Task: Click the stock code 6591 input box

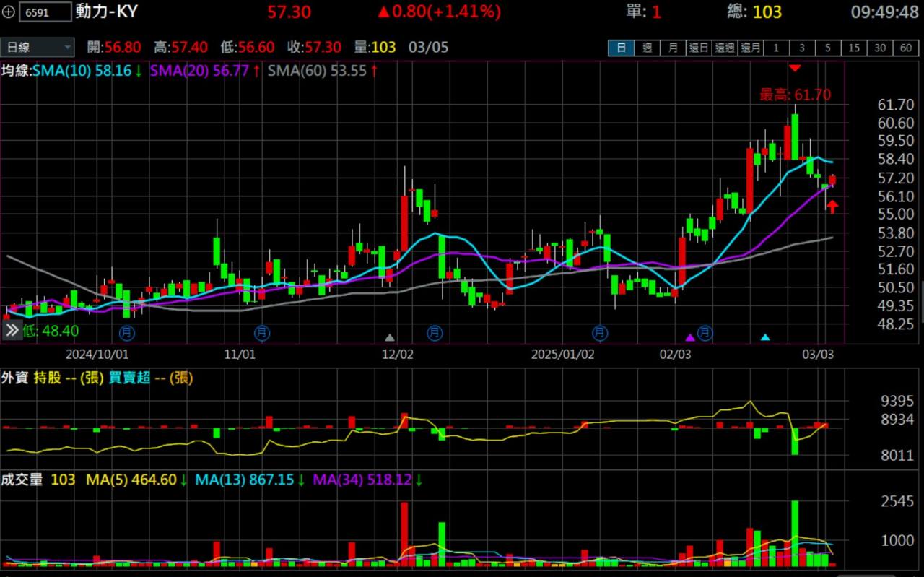Action: 45,12
